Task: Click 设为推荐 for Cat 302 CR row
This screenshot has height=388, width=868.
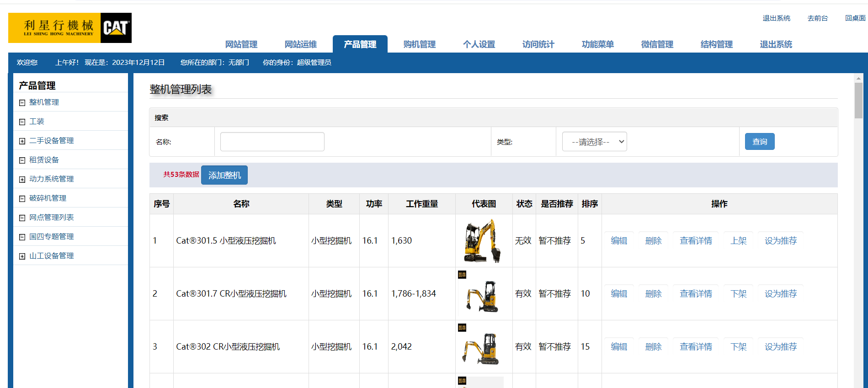Action: pos(781,346)
